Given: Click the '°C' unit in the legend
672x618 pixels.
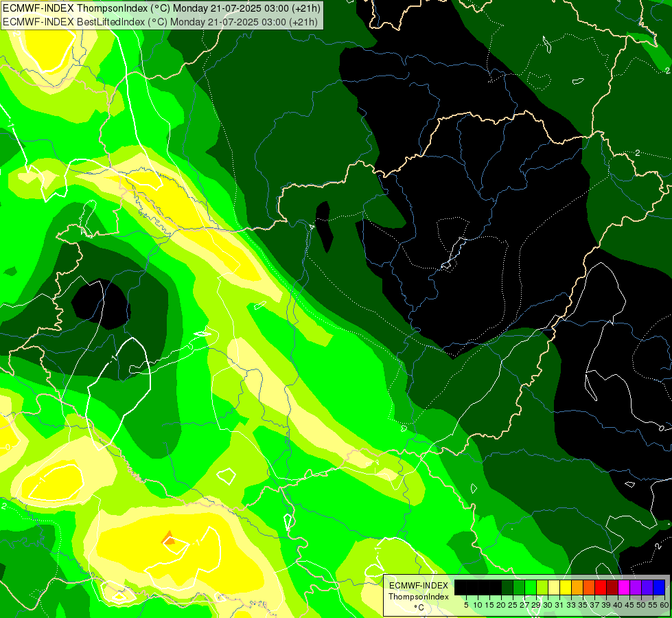Looking at the screenshot, I should (x=419, y=608).
